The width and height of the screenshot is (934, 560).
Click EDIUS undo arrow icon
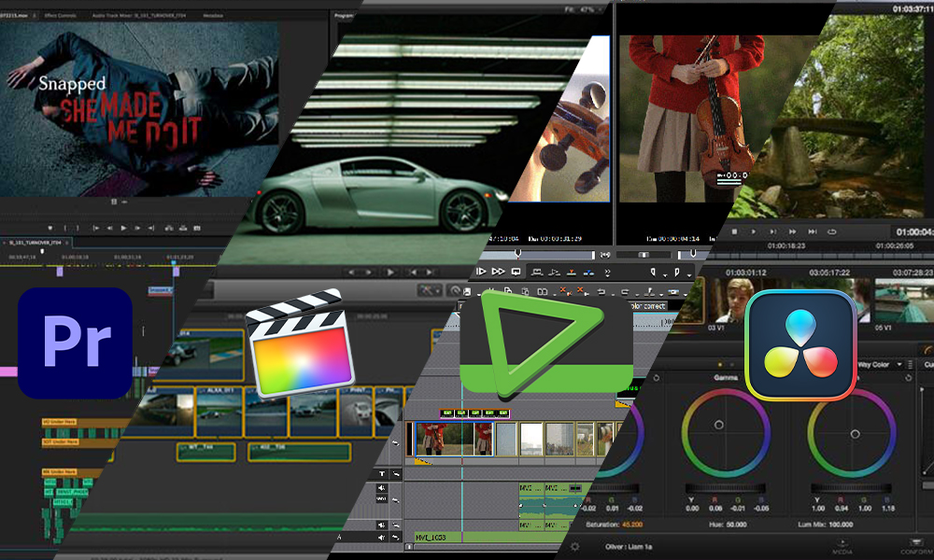click(x=601, y=291)
